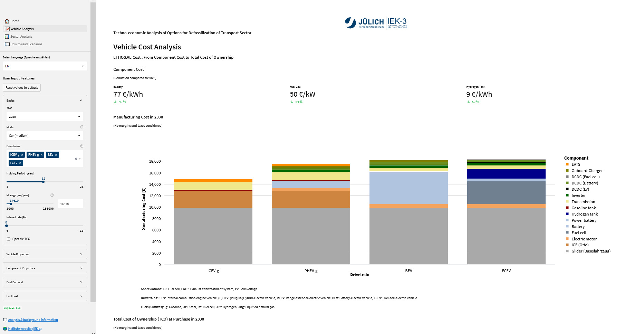Click the Sector Analysis bar chart icon

7,37
